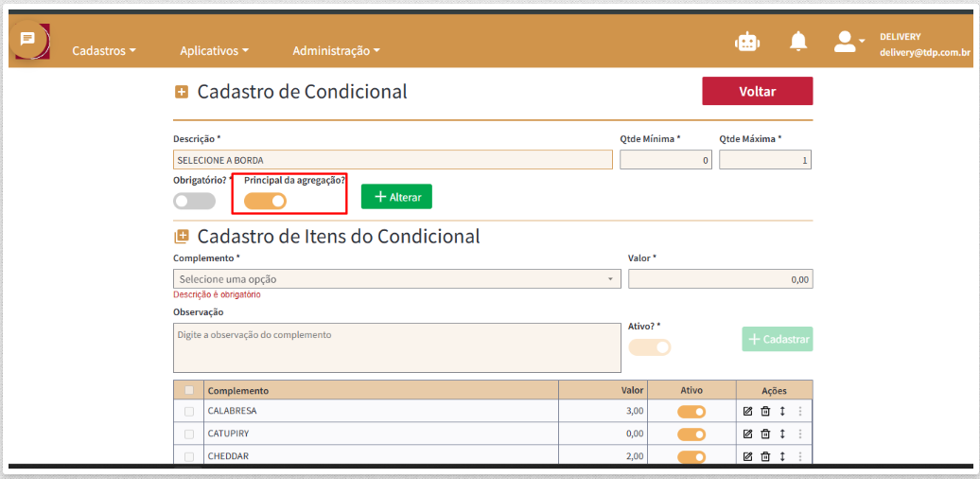Open the robot assistant icon
Image resolution: width=980 pixels, height=479 pixels.
pyautogui.click(x=746, y=42)
